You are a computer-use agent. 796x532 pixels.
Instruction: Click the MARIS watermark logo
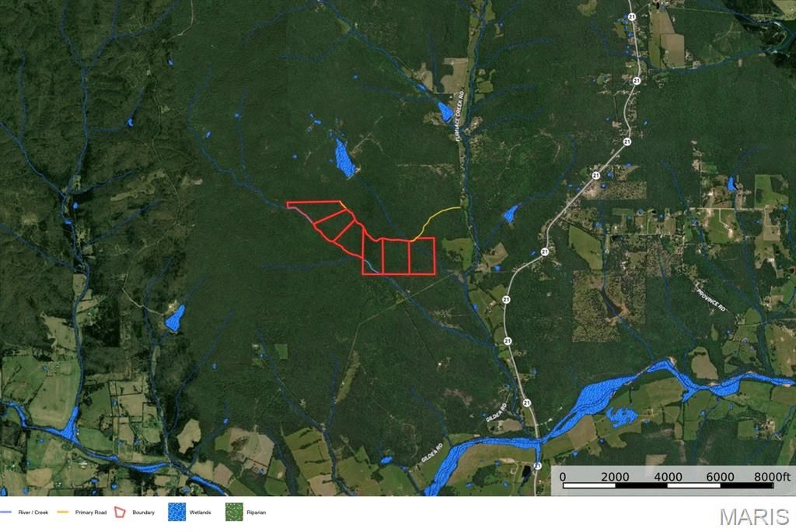[753, 516]
